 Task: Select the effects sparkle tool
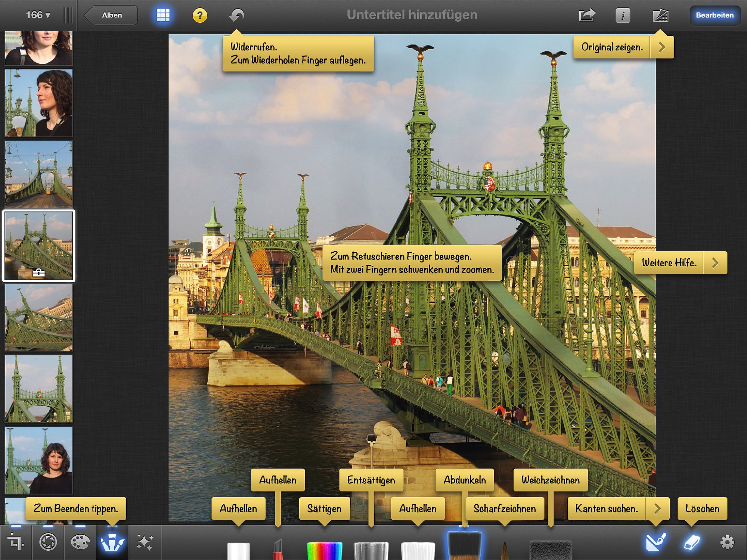coord(145,542)
